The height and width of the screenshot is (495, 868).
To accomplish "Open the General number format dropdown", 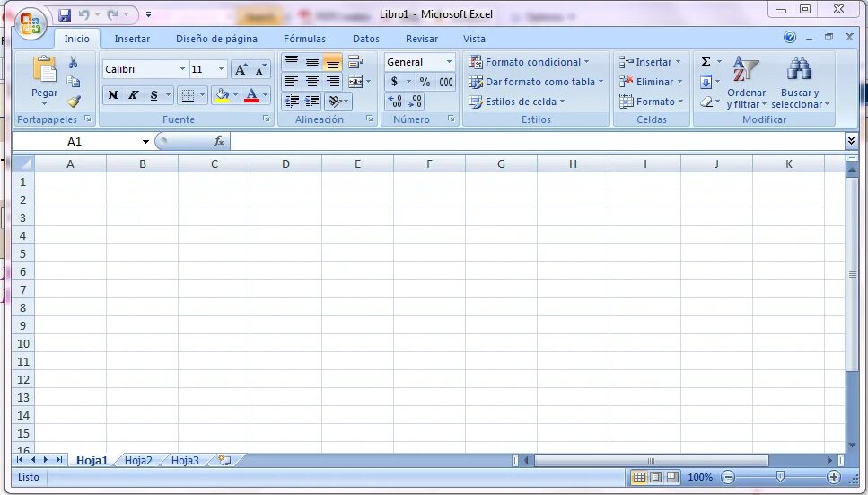I will (449, 62).
